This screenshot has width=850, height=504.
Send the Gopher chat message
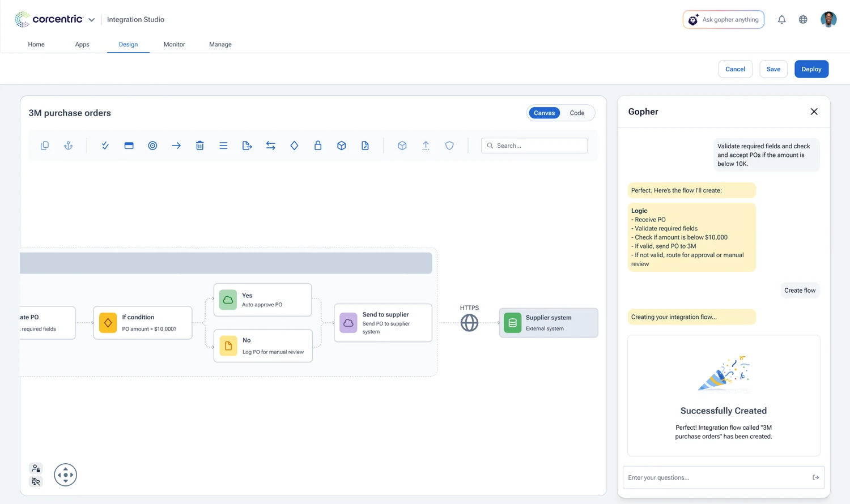pos(816,477)
